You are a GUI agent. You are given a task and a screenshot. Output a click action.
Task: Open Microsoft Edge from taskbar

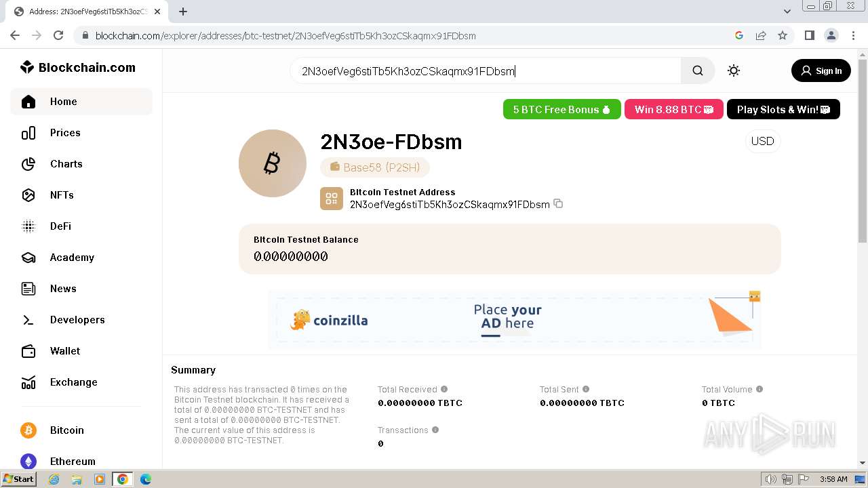coord(146,479)
